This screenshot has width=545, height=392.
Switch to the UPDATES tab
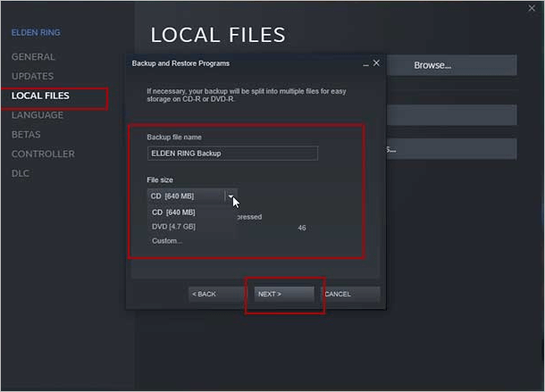[x=32, y=77]
